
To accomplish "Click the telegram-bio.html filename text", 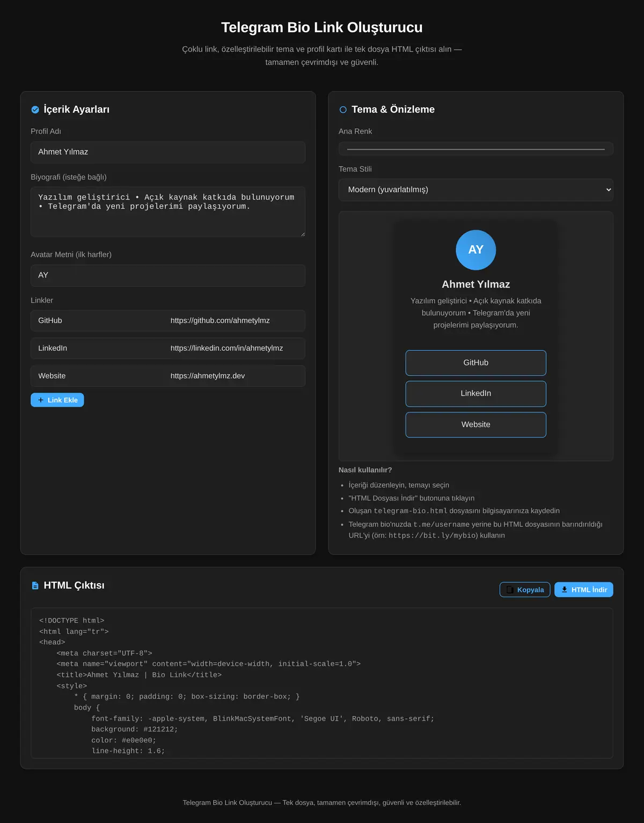I will pos(411,511).
